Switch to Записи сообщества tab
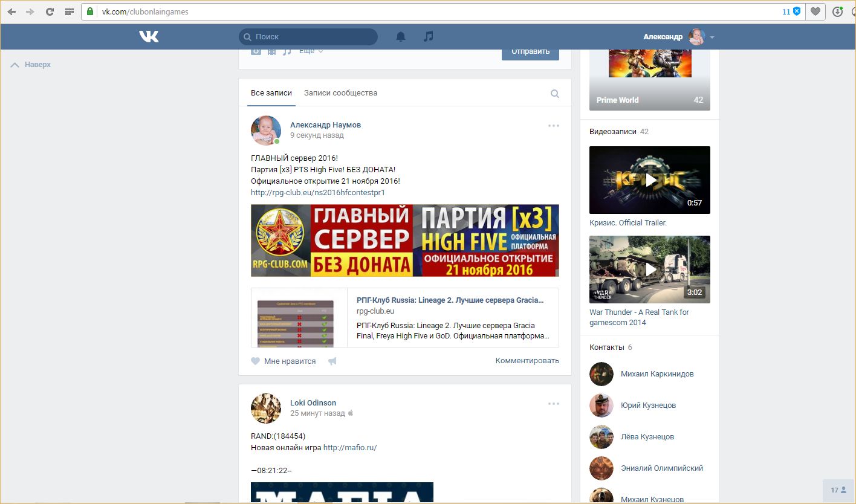 340,93
